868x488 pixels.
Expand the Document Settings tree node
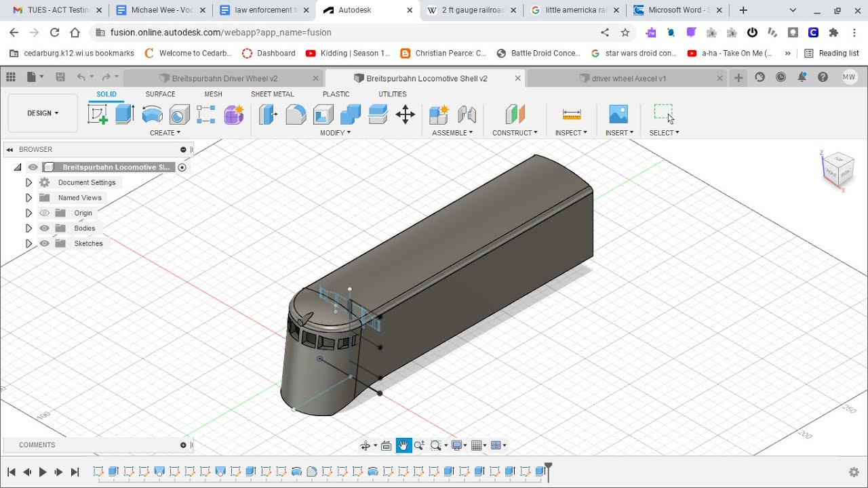click(28, 182)
